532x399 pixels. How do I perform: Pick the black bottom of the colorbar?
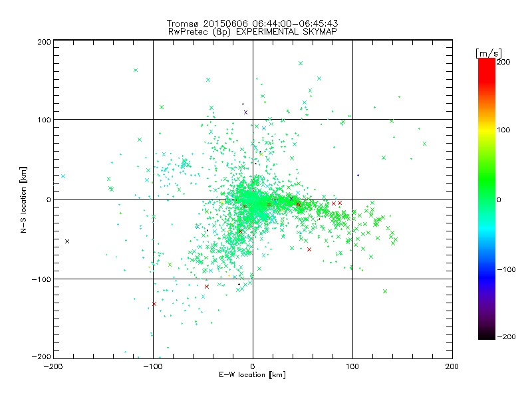[487, 336]
